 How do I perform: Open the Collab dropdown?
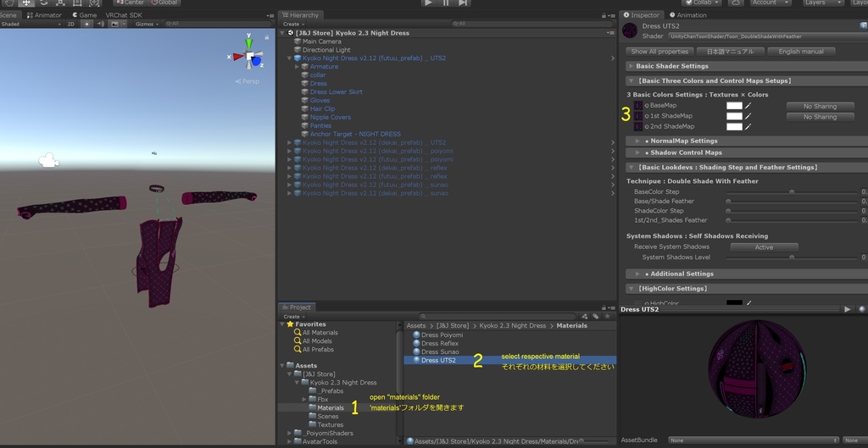700,3
